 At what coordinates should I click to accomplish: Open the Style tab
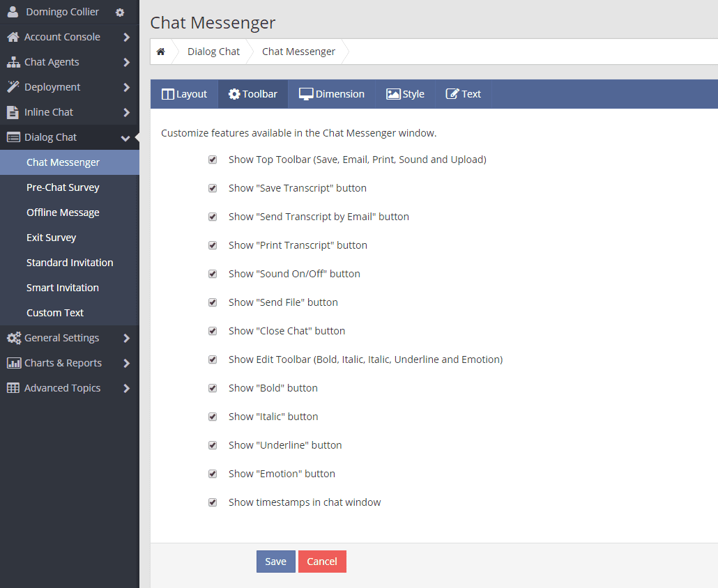click(405, 94)
